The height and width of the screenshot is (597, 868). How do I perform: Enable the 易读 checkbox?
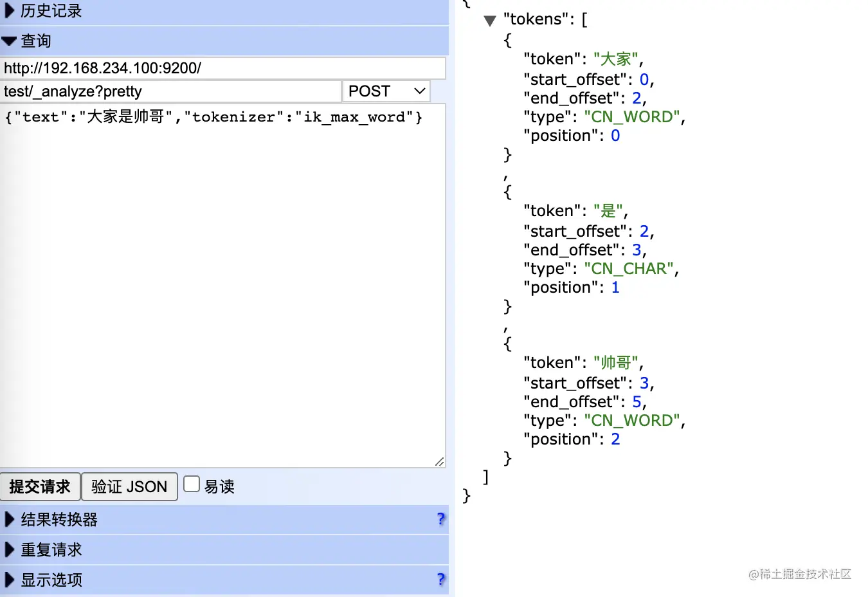(x=192, y=484)
